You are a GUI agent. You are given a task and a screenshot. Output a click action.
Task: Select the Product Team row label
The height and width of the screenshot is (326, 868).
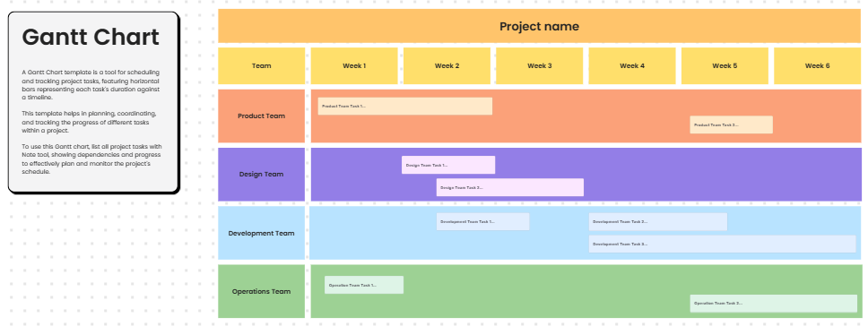point(261,116)
